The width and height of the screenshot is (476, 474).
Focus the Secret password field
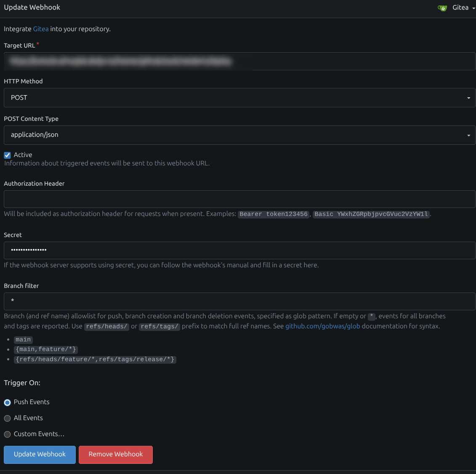pos(239,250)
